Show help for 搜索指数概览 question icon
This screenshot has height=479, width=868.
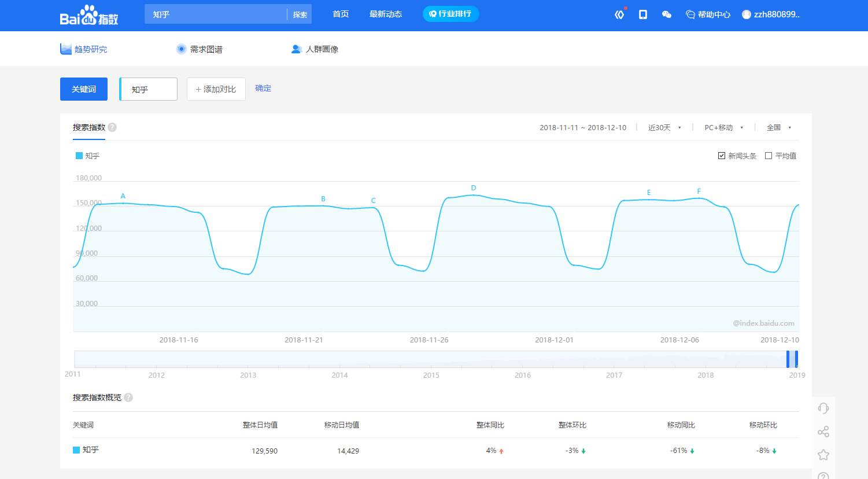tap(128, 397)
